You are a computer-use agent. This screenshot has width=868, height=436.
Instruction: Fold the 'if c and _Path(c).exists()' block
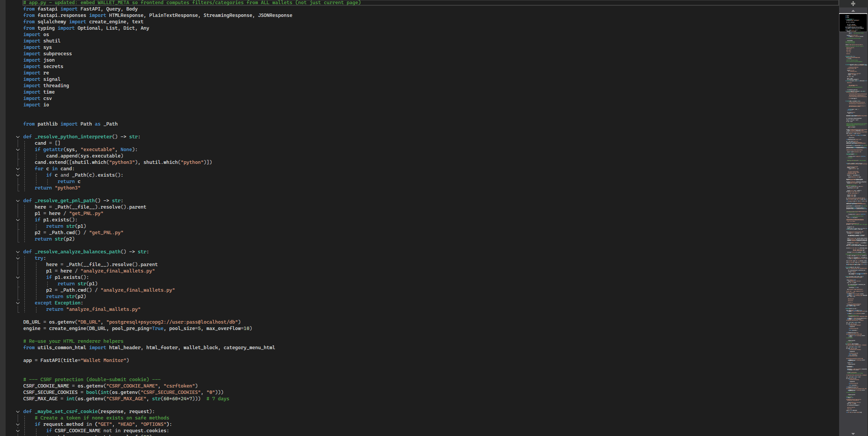tap(18, 175)
